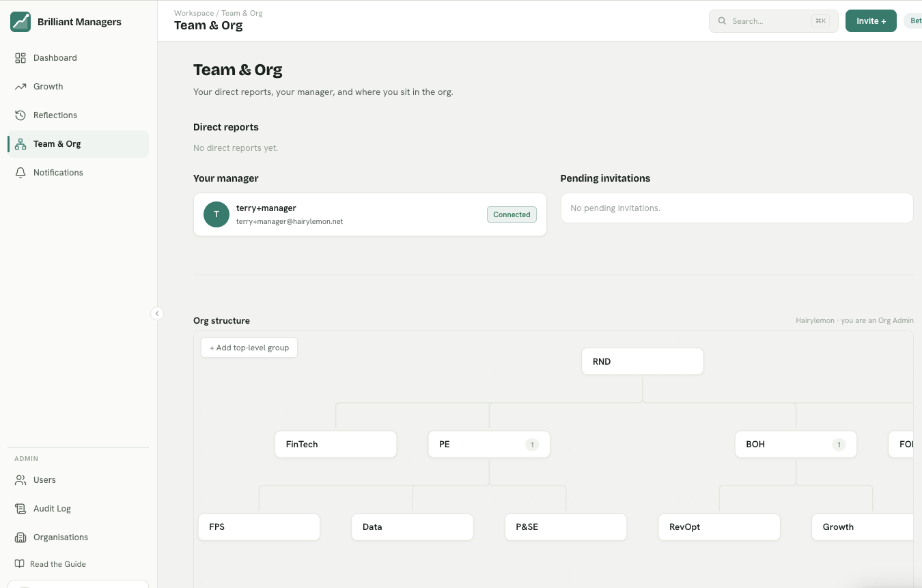Image resolution: width=922 pixels, height=588 pixels.
Task: Select the PE org node
Action: click(489, 444)
